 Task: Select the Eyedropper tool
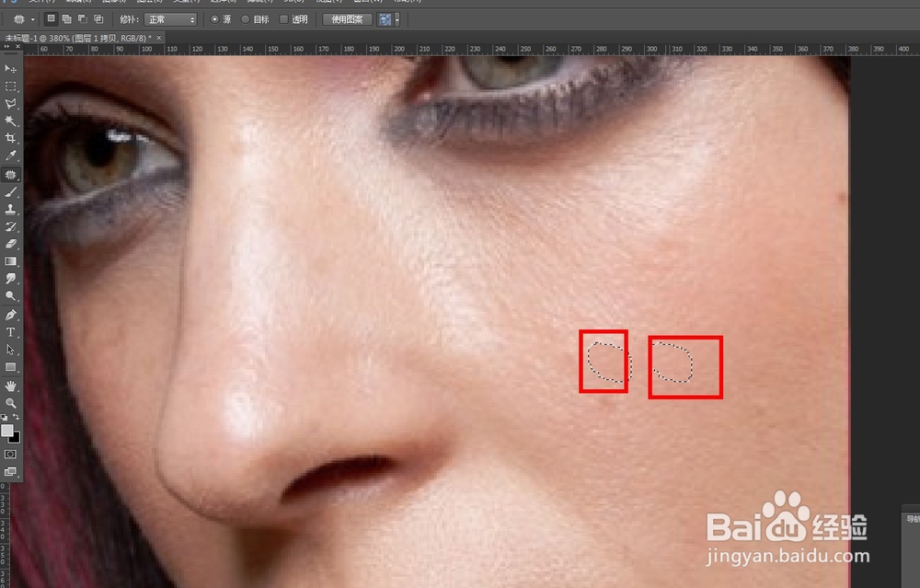point(10,156)
